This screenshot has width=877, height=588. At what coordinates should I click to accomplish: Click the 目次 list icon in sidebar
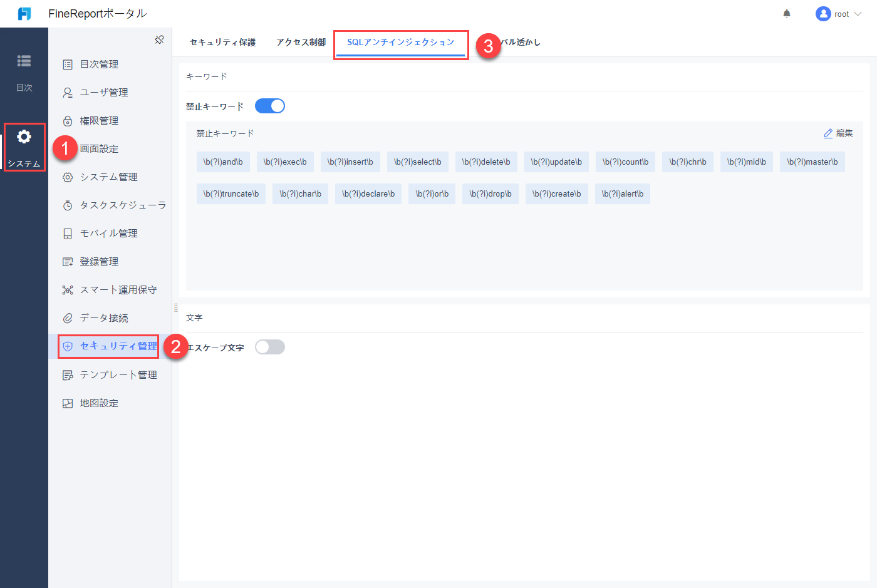24,61
